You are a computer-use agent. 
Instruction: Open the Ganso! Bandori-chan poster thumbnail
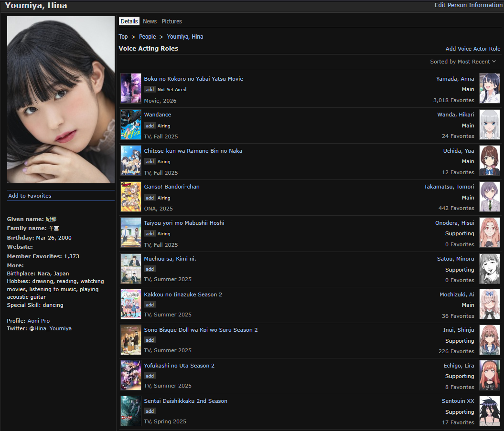tap(131, 197)
